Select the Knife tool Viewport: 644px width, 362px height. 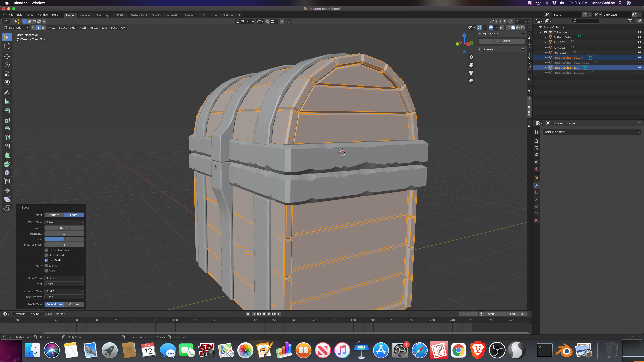click(x=7, y=147)
